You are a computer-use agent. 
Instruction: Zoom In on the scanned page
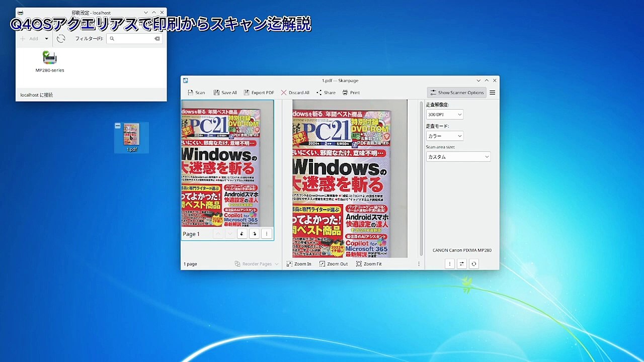tap(299, 264)
